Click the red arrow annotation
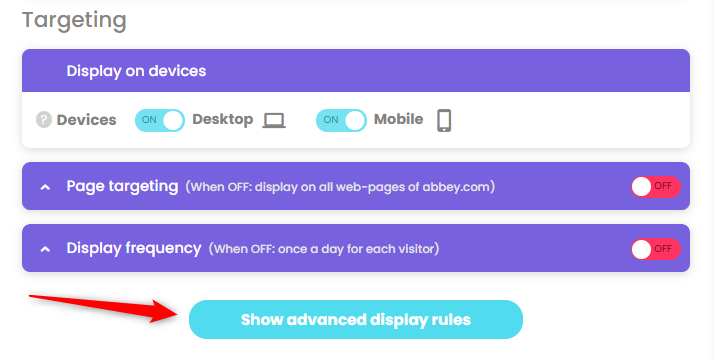714x361 pixels. click(x=104, y=308)
